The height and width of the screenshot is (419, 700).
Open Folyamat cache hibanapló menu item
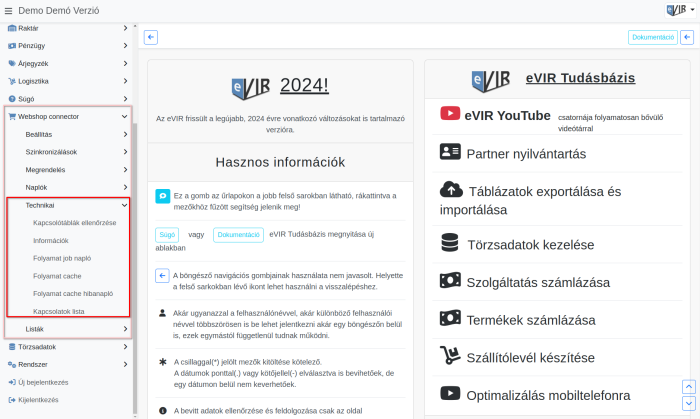coord(73,294)
